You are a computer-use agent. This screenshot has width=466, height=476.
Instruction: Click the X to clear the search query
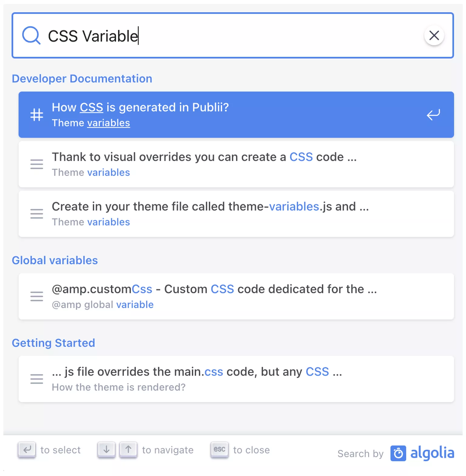[434, 36]
